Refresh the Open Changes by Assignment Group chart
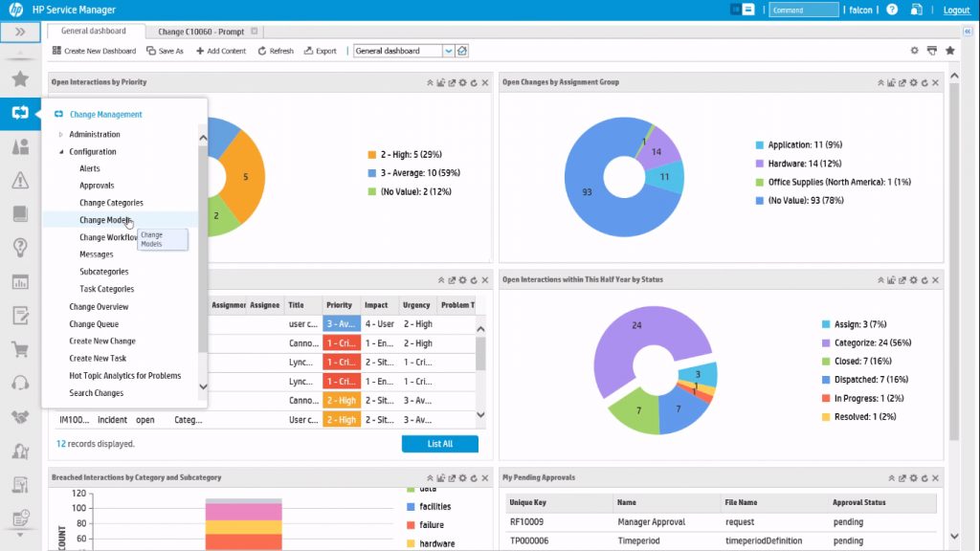Screen dimensions: 980x551 [x=924, y=82]
